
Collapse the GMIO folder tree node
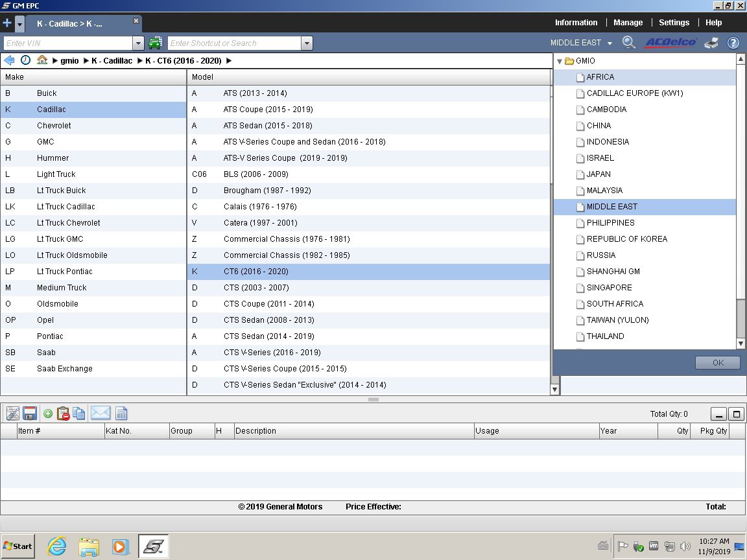[560, 61]
